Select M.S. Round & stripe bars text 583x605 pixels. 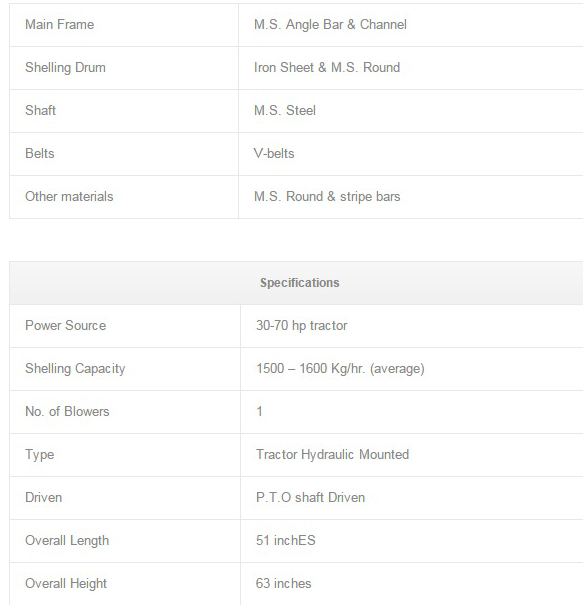[x=327, y=197]
